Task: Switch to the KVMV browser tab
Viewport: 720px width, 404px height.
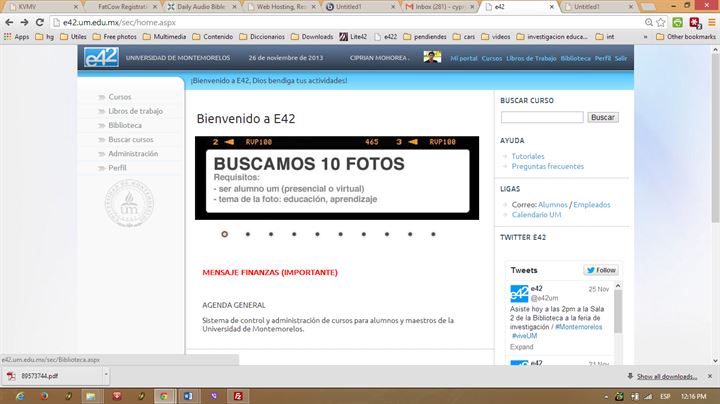Action: 41,7
